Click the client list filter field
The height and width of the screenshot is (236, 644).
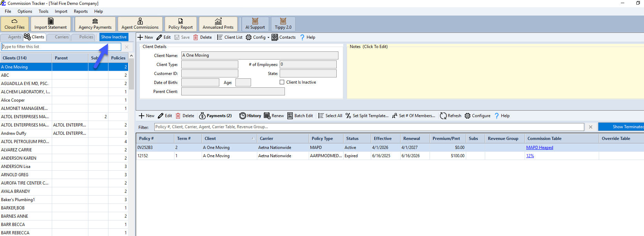coord(61,47)
